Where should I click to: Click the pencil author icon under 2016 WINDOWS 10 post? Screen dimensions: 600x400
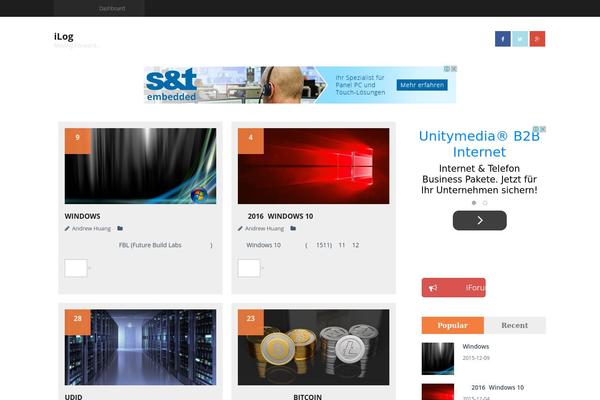(x=240, y=229)
